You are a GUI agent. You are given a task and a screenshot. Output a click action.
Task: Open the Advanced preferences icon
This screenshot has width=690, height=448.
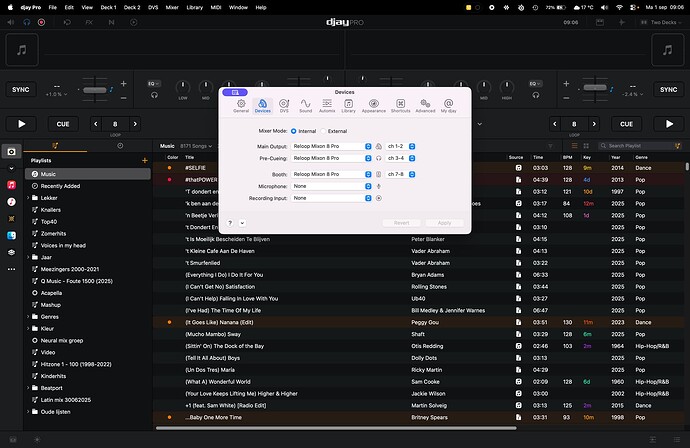425,106
